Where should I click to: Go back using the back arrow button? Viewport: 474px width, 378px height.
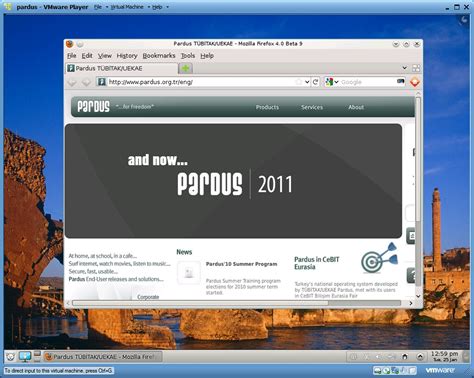point(72,82)
